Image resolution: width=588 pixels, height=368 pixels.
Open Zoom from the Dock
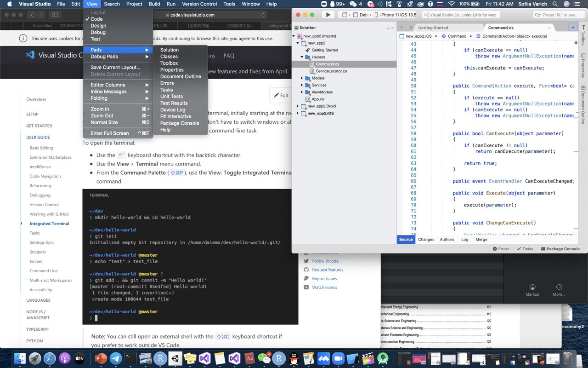tap(338, 358)
